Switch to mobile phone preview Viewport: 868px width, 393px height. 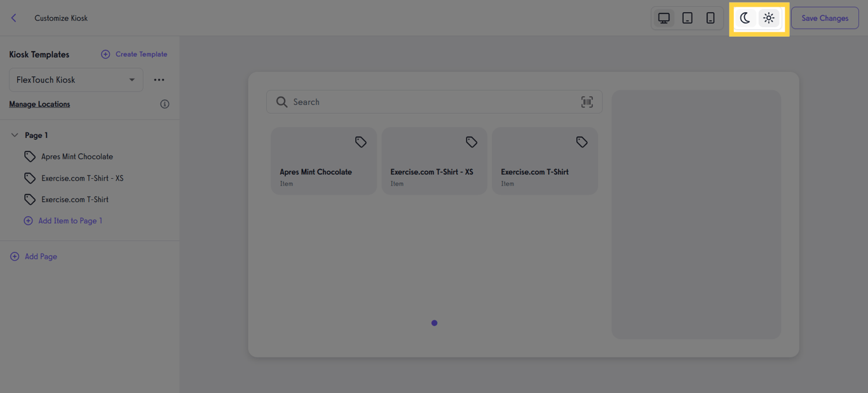tap(710, 18)
